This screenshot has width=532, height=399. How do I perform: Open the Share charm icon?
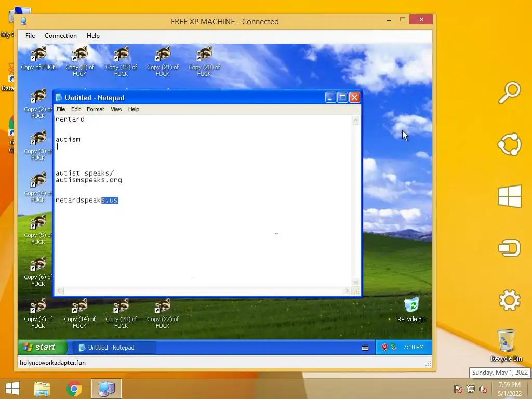[509, 144]
